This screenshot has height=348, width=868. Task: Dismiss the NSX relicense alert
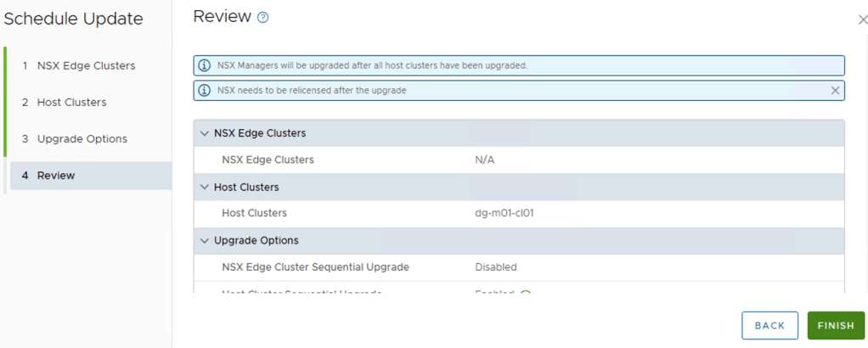pyautogui.click(x=835, y=90)
